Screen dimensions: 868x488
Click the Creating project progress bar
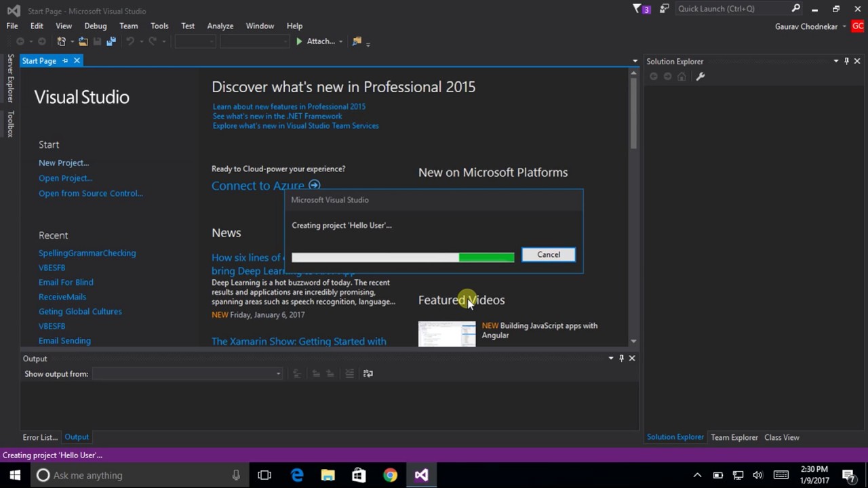click(403, 257)
